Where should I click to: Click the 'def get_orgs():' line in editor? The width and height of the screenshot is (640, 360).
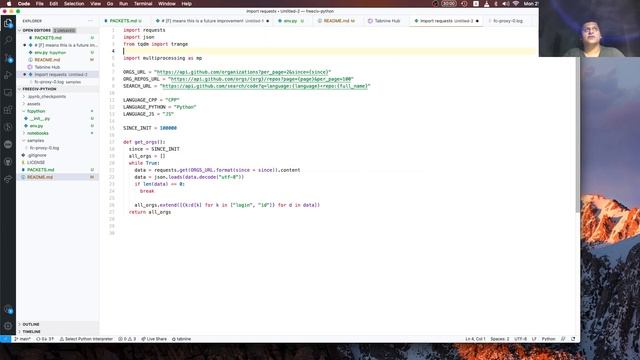(x=144, y=142)
